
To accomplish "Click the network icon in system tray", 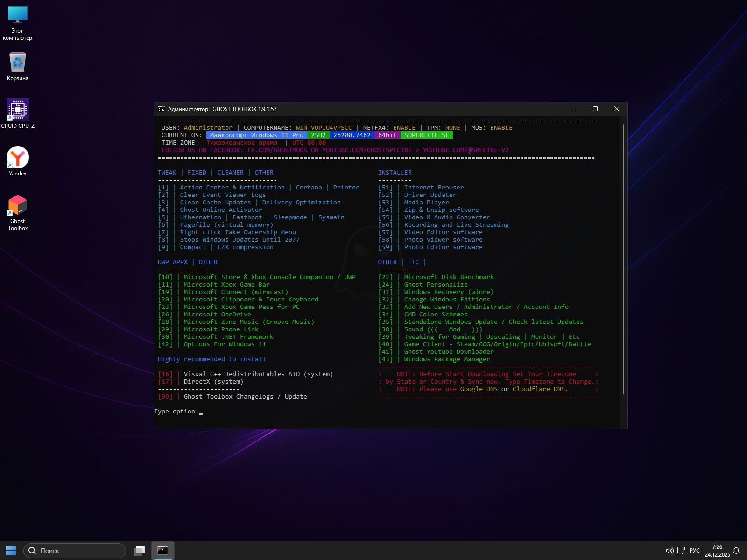I will (681, 551).
